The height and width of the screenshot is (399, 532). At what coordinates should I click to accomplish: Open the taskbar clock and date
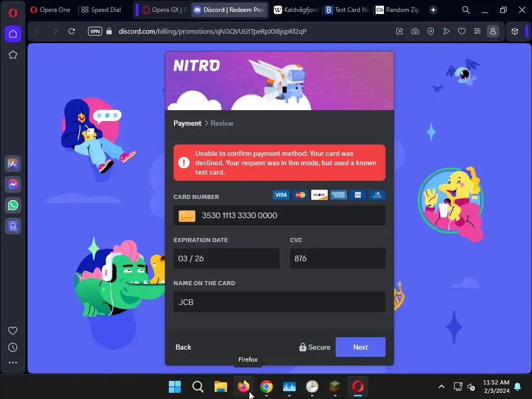(x=496, y=387)
